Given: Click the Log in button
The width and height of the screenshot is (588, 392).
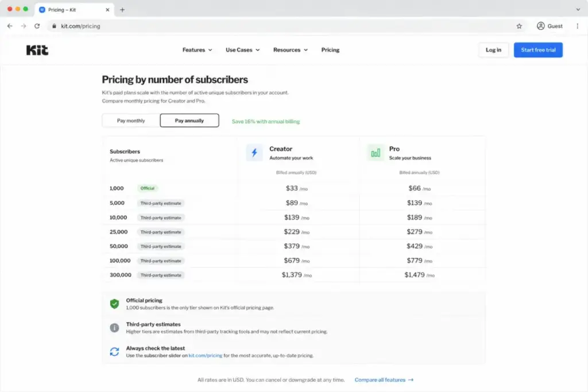Looking at the screenshot, I should pos(493,50).
